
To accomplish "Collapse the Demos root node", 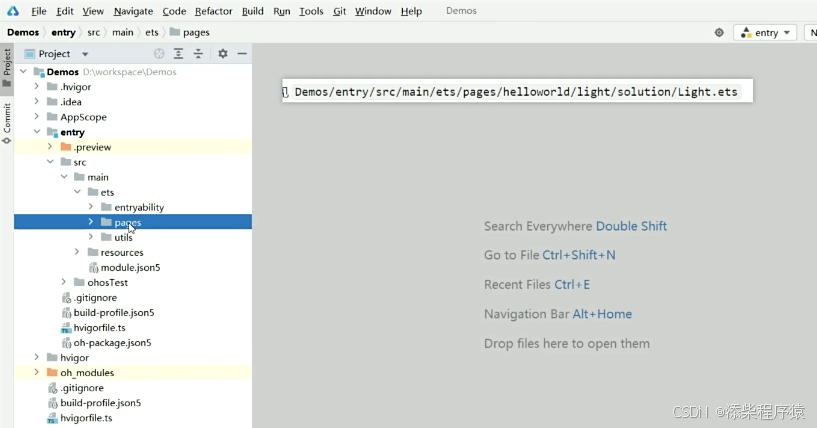I will (x=23, y=71).
